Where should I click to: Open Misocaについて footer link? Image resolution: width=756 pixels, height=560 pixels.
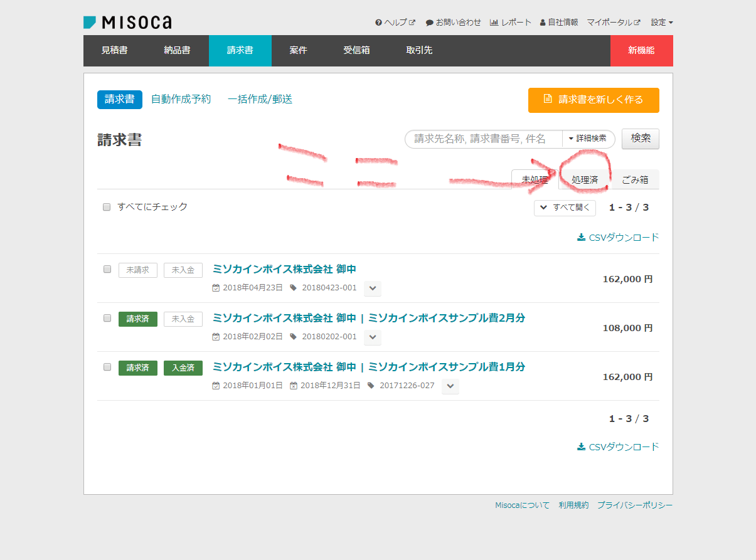522,505
